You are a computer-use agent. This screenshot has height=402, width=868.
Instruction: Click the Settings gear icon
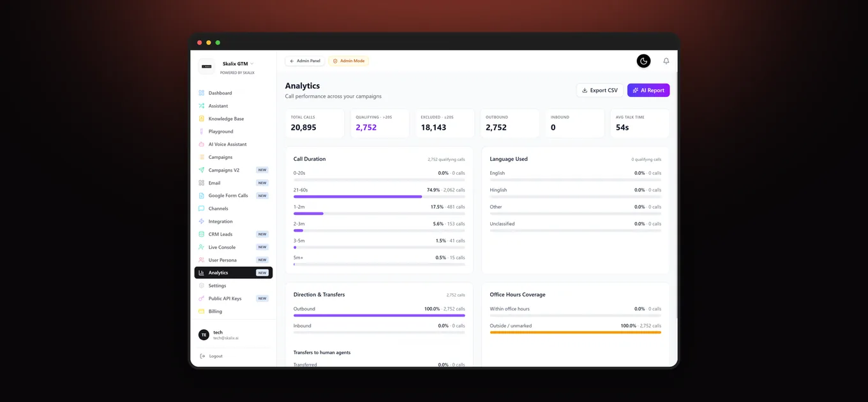pos(202,286)
